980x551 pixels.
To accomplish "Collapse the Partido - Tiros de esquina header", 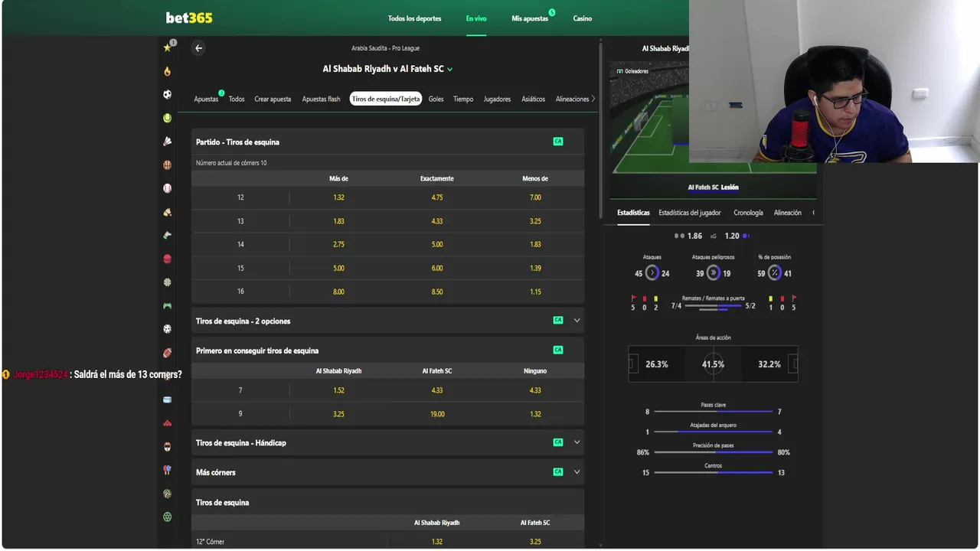I will (387, 142).
